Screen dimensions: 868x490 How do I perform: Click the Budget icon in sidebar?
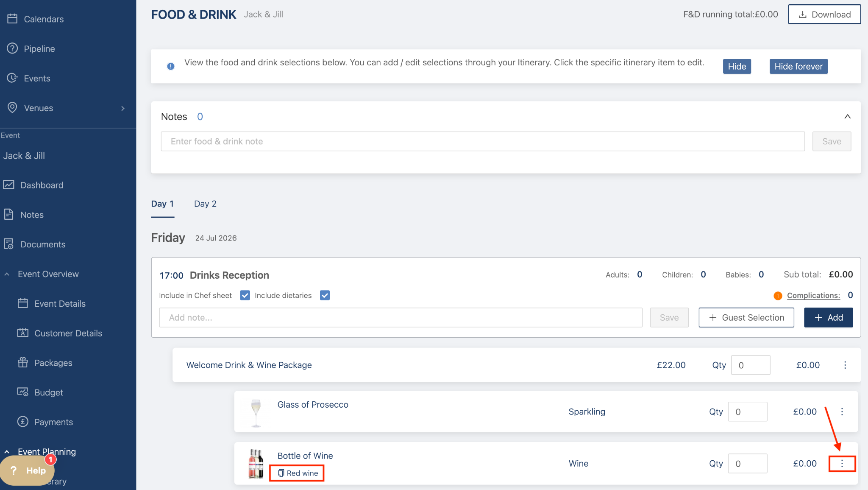click(22, 392)
